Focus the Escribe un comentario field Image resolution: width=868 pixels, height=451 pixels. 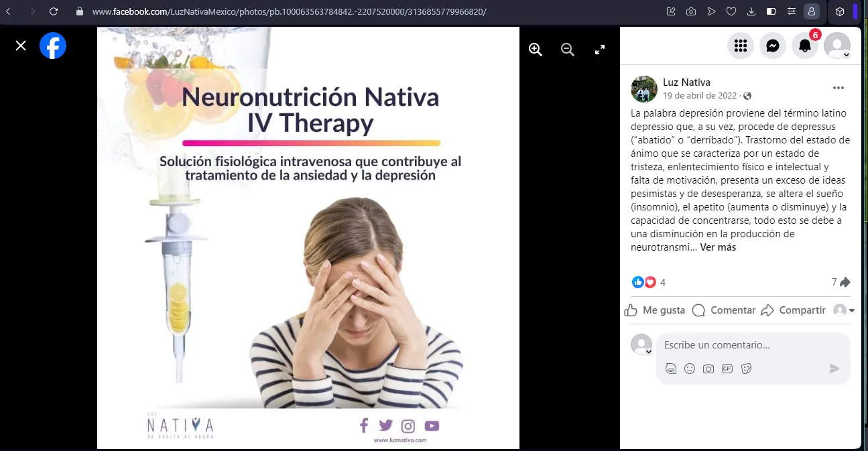(753, 346)
